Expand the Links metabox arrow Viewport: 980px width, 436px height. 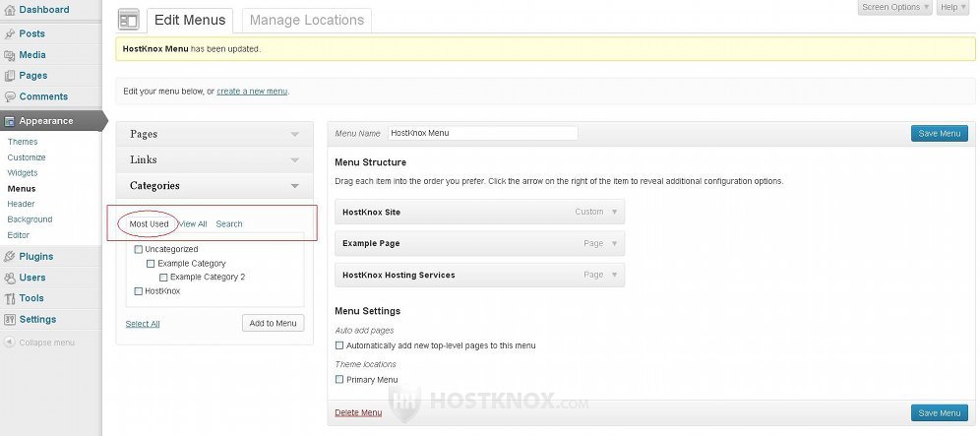[295, 160]
